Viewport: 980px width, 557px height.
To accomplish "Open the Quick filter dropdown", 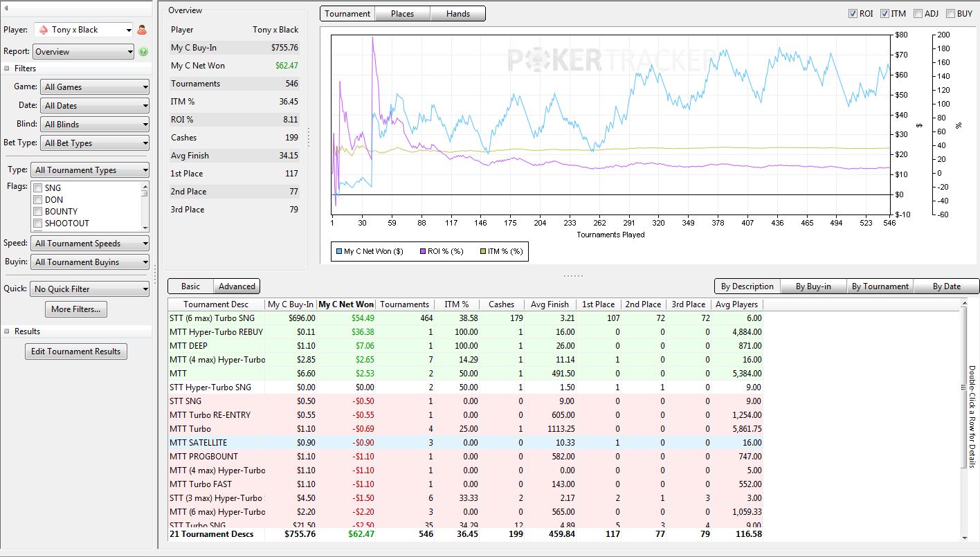I will point(90,289).
